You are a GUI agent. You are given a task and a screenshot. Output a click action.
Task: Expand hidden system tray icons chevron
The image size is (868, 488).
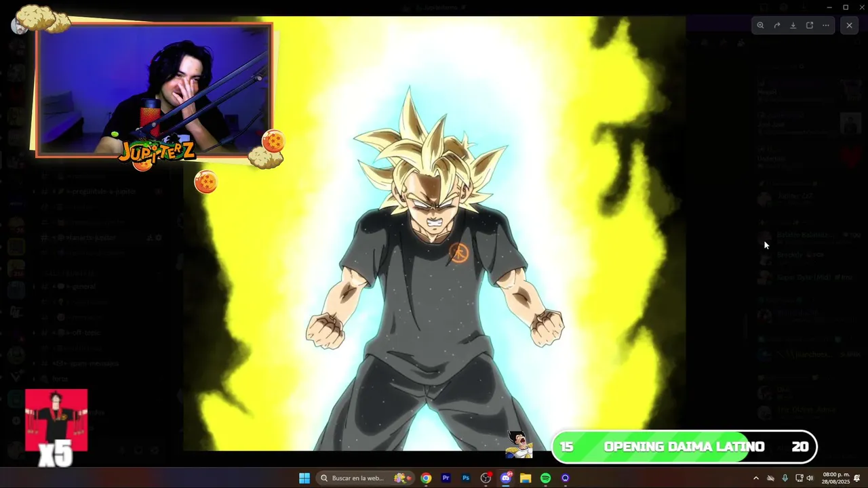pyautogui.click(x=756, y=478)
